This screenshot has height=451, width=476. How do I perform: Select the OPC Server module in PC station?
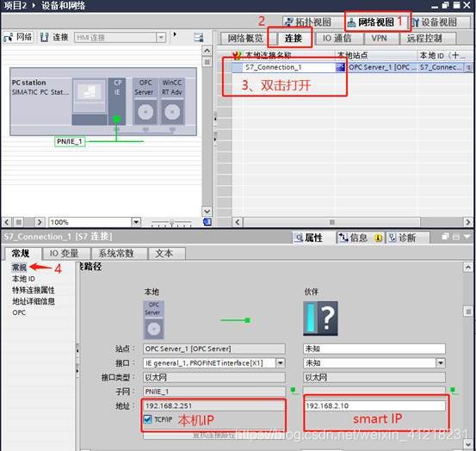click(x=145, y=102)
